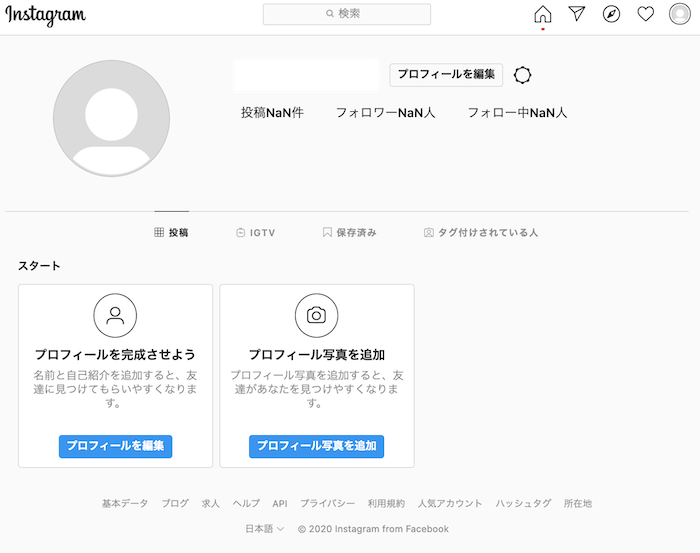Click the プロフィールを完成させよう heading
The height and width of the screenshot is (553, 700).
[x=115, y=355]
